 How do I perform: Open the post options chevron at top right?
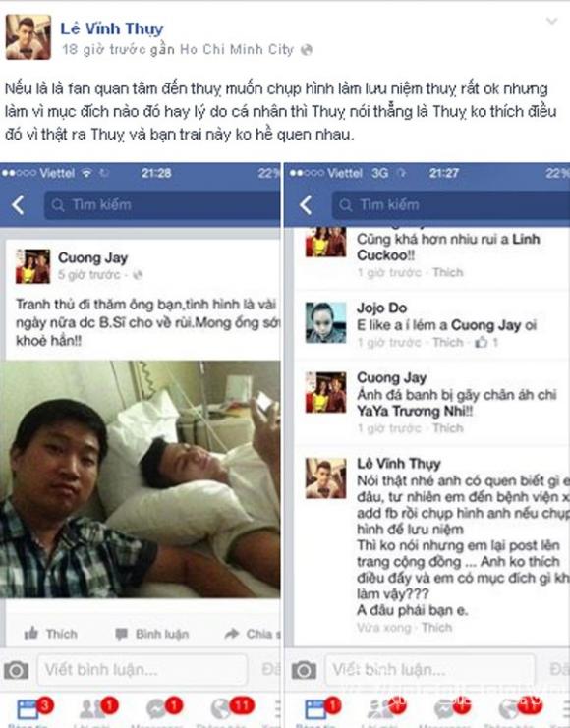click(551, 22)
